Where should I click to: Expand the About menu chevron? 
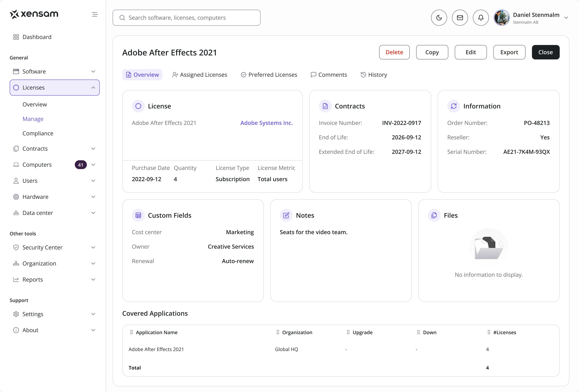[93, 330]
